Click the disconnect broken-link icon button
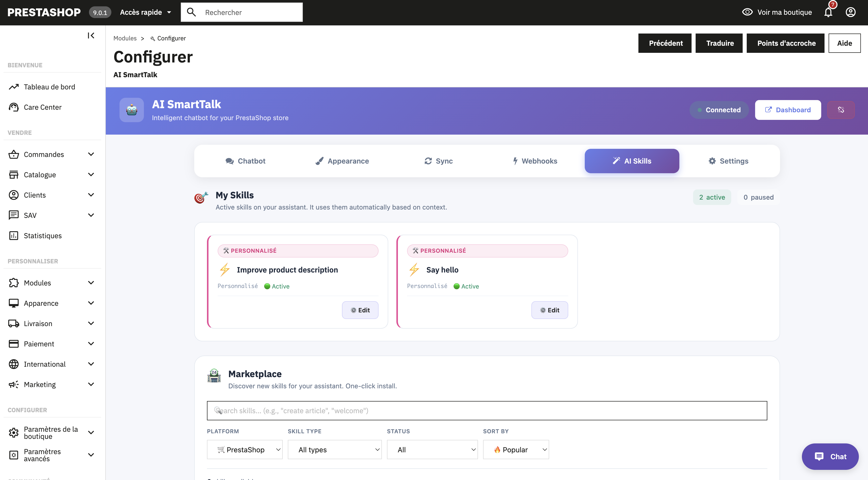Image resolution: width=868 pixels, height=480 pixels. click(841, 110)
